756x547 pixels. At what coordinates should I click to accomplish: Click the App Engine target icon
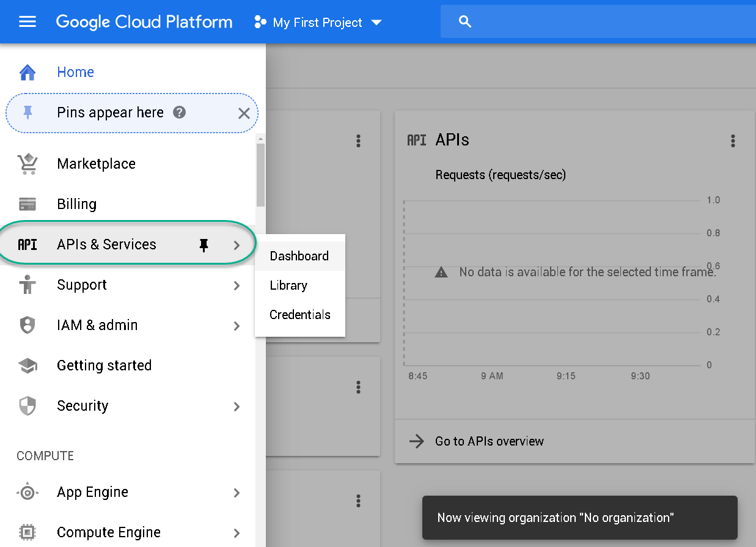(28, 493)
